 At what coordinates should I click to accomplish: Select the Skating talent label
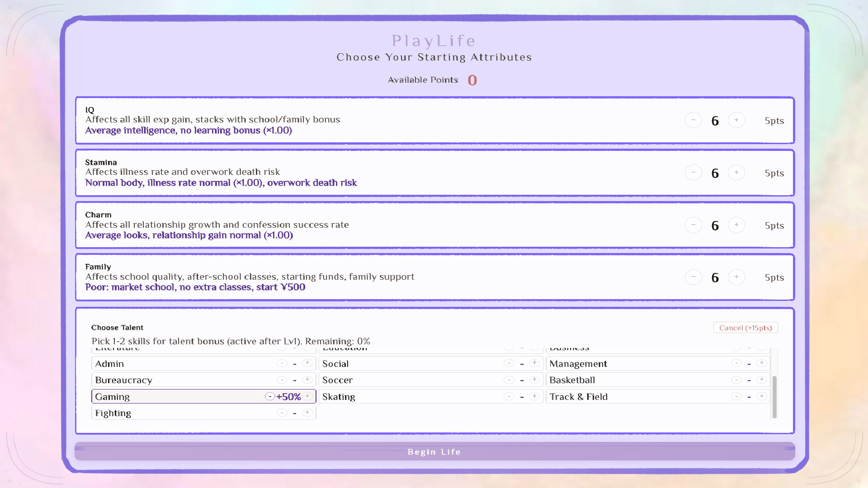point(339,397)
